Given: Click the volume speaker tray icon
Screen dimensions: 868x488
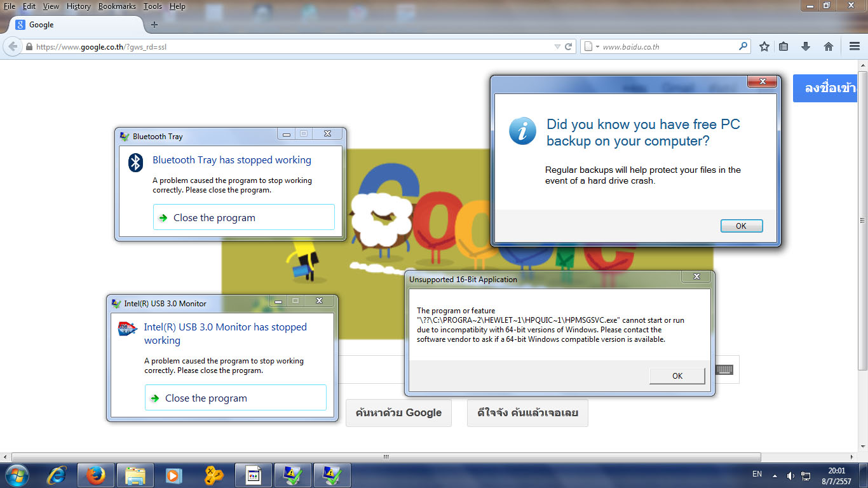Looking at the screenshot, I should click(x=790, y=475).
